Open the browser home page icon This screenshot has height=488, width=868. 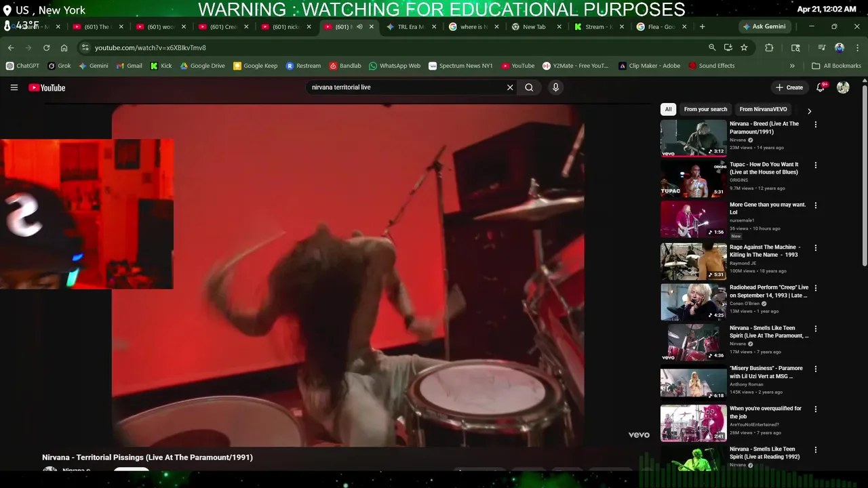click(x=64, y=47)
